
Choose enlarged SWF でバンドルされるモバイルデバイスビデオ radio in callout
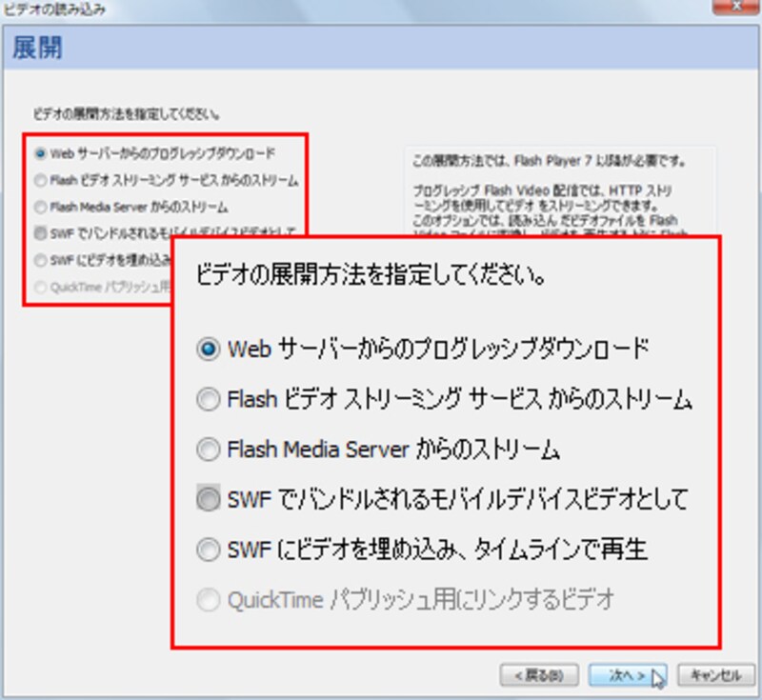209,499
